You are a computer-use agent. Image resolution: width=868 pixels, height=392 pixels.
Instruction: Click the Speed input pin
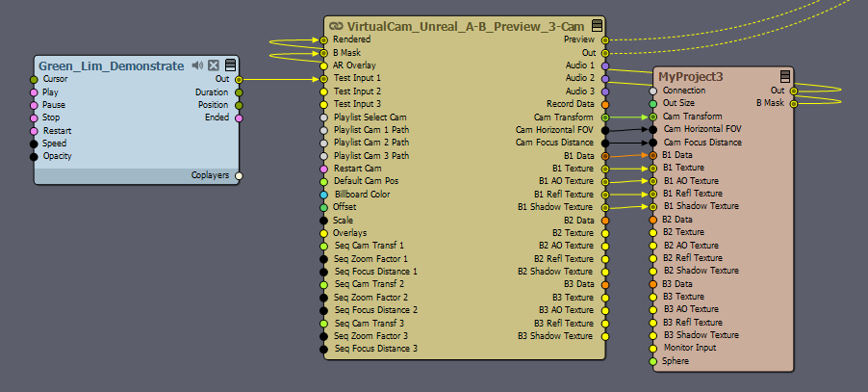click(x=34, y=144)
